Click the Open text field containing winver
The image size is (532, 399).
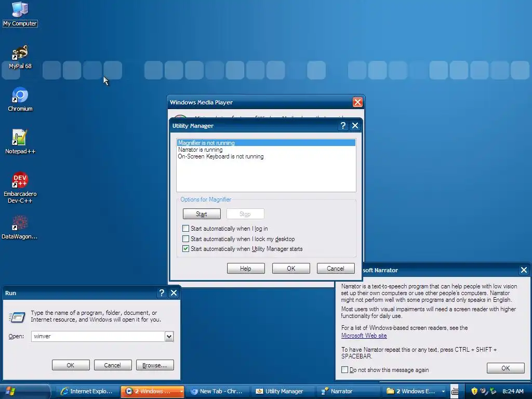click(x=98, y=336)
